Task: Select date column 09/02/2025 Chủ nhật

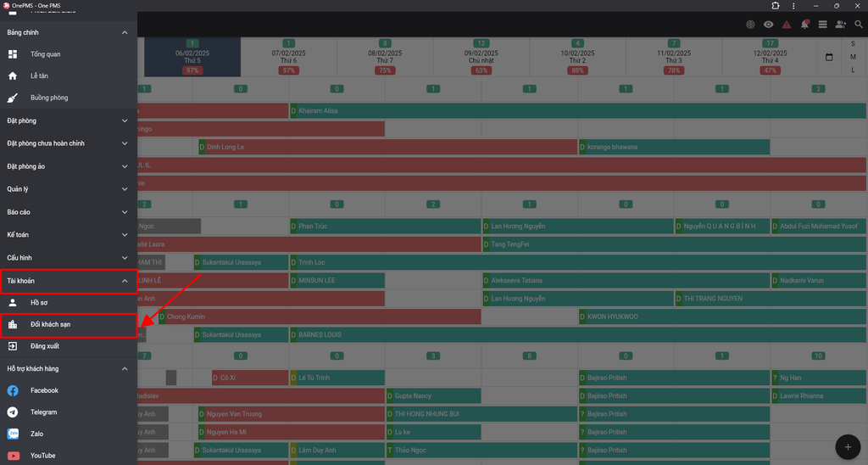Action: (x=481, y=57)
